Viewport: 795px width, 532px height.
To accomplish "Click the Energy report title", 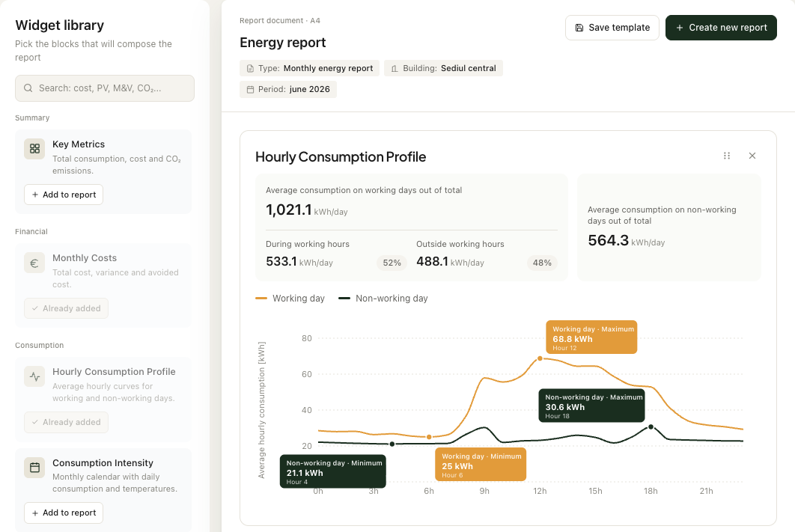I will (x=282, y=43).
